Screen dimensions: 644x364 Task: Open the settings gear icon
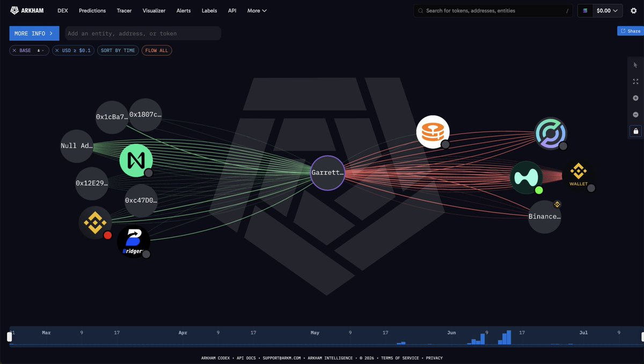(633, 10)
